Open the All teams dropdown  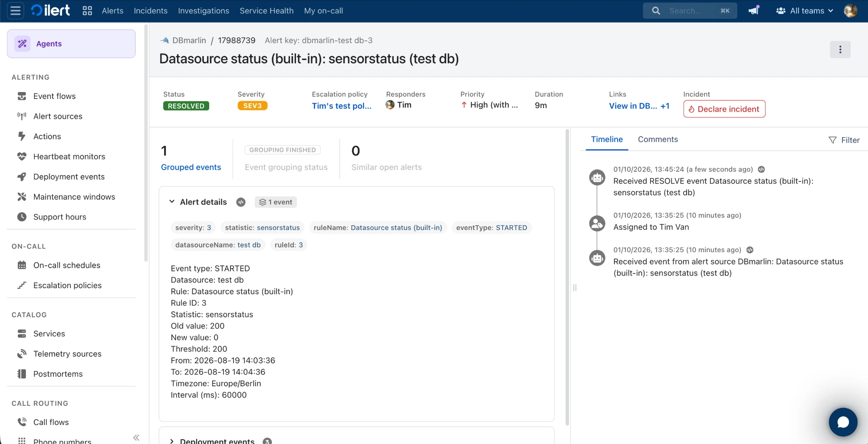pos(805,11)
